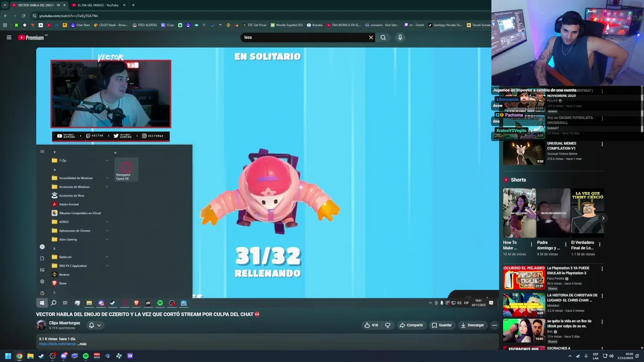The height and width of the screenshot is (362, 644).
Task: Open Chrome from the Windows taskbar
Action: 19,356
